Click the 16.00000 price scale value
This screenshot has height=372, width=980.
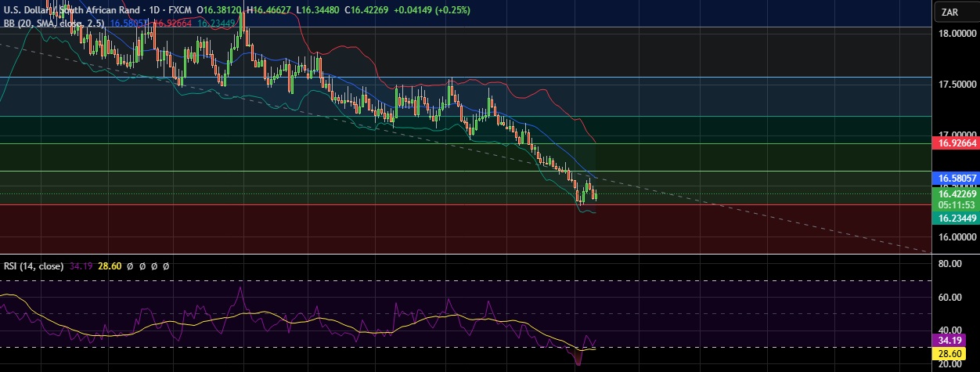click(958, 237)
